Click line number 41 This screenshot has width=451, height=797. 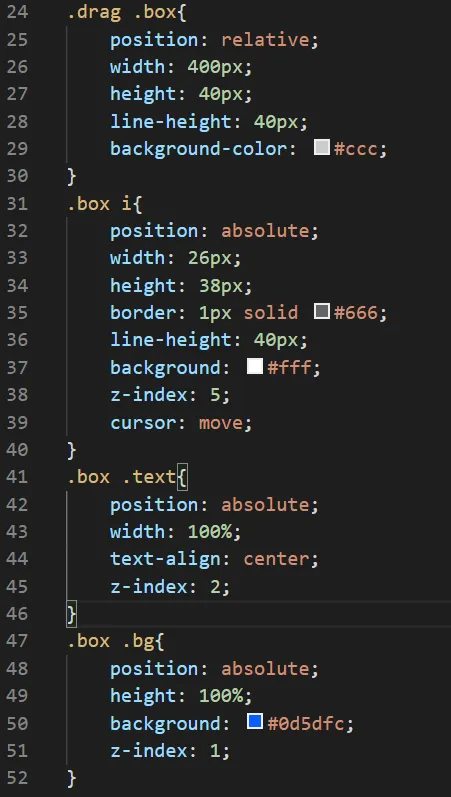coord(17,477)
